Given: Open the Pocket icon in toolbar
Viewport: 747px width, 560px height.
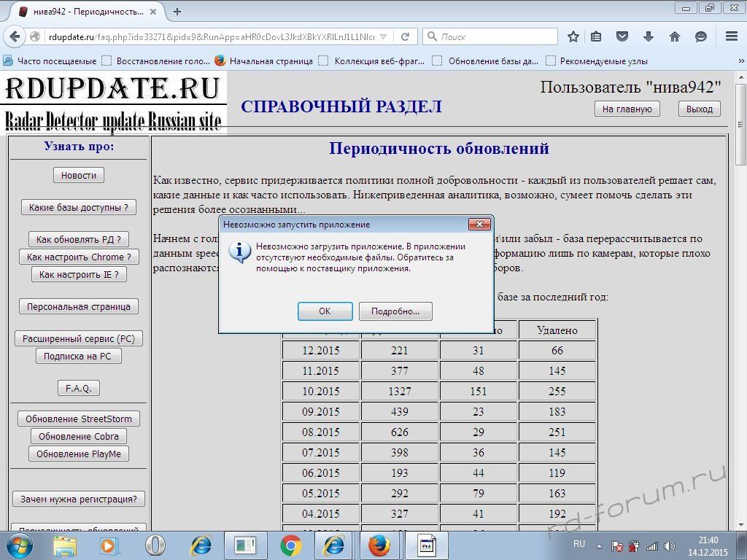Looking at the screenshot, I should coord(622,36).
